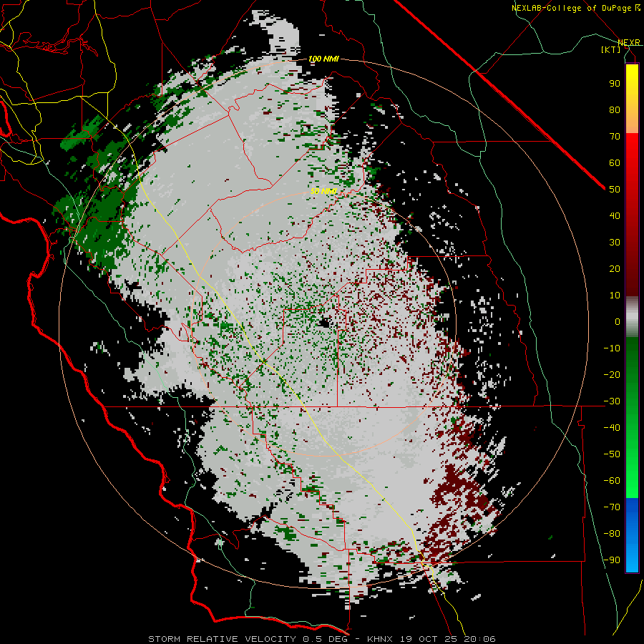Click the 100 NMI range ring label
The height and width of the screenshot is (644, 644).
click(323, 59)
